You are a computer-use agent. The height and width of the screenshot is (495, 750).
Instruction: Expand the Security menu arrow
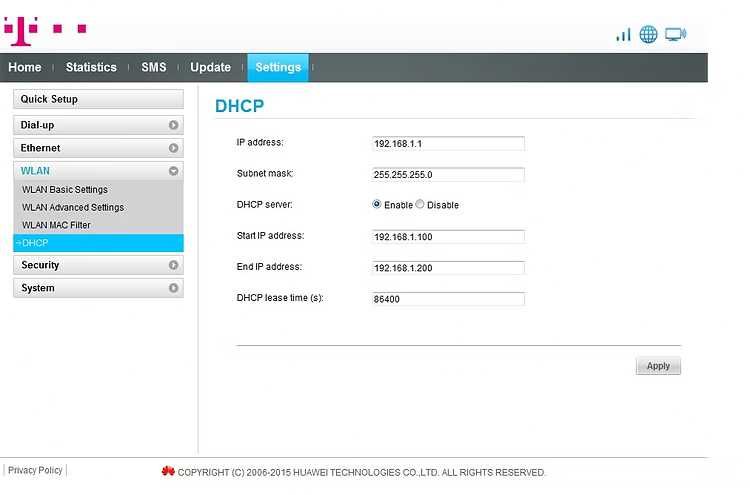pyautogui.click(x=174, y=265)
